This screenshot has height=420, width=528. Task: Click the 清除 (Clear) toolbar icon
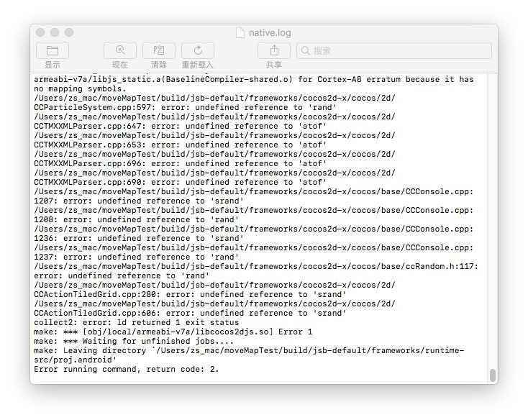click(x=159, y=50)
